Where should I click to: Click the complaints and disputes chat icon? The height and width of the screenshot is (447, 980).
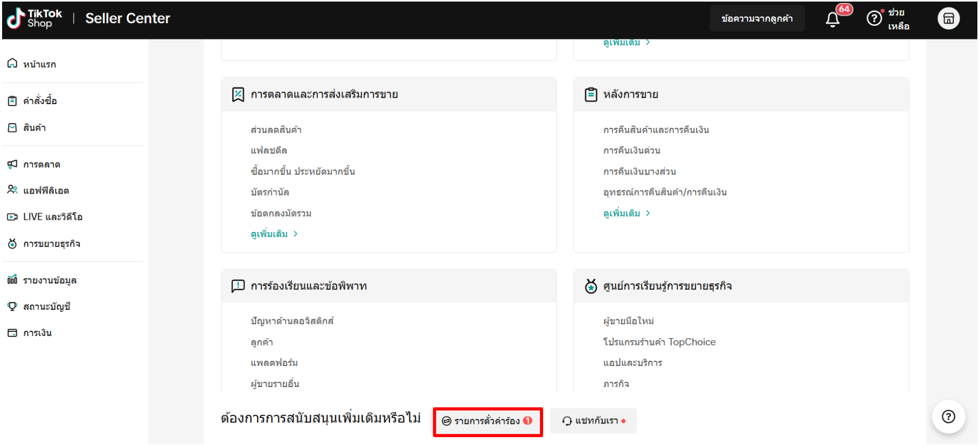[238, 286]
